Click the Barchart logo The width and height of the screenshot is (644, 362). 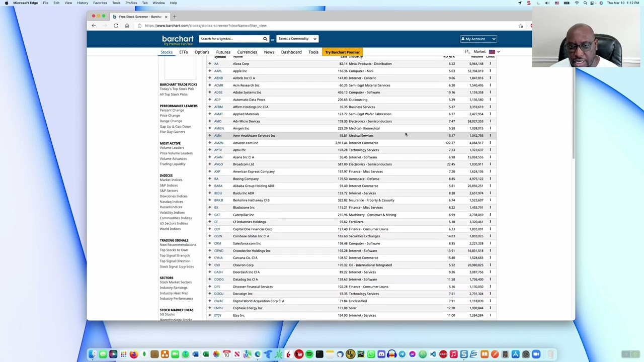(x=178, y=39)
